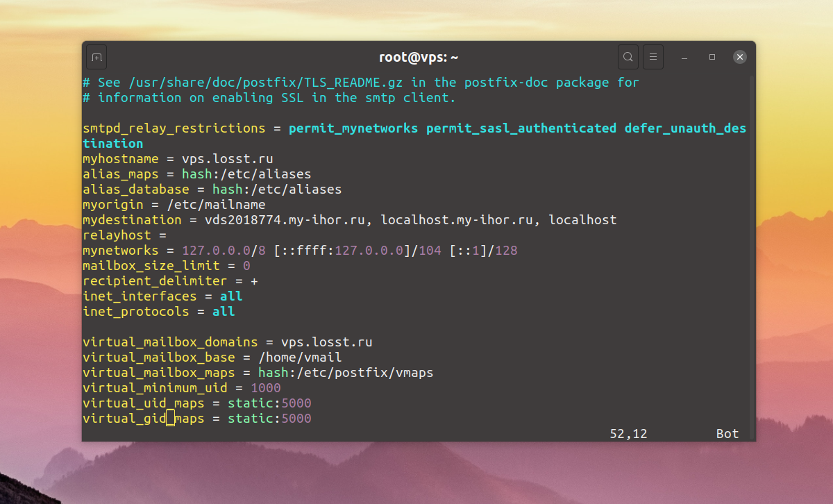Open the terminal search

click(628, 57)
